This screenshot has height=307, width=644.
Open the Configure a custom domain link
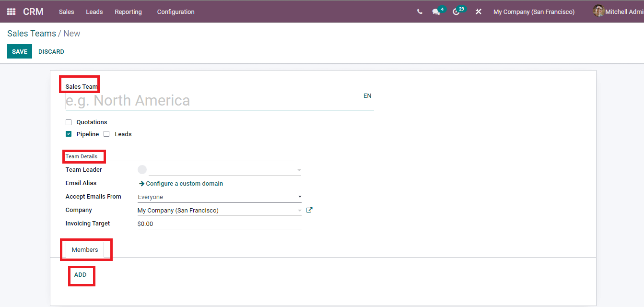click(x=181, y=184)
